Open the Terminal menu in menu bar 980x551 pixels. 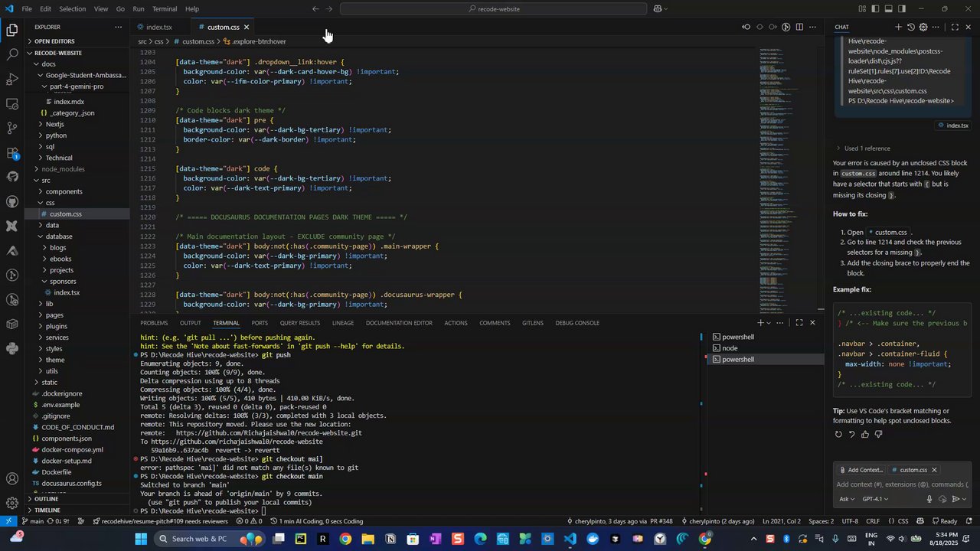click(165, 9)
